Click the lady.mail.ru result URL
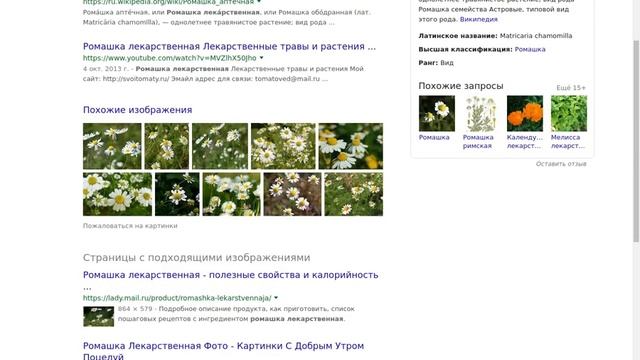 (177, 298)
